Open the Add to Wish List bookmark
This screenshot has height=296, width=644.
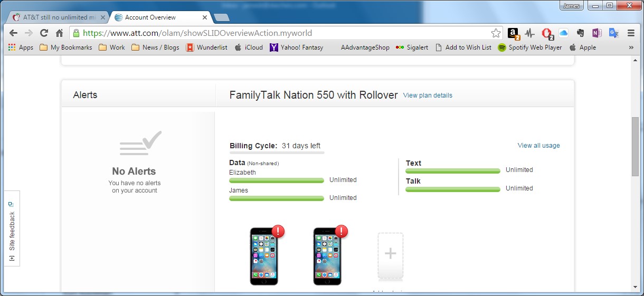click(x=463, y=47)
